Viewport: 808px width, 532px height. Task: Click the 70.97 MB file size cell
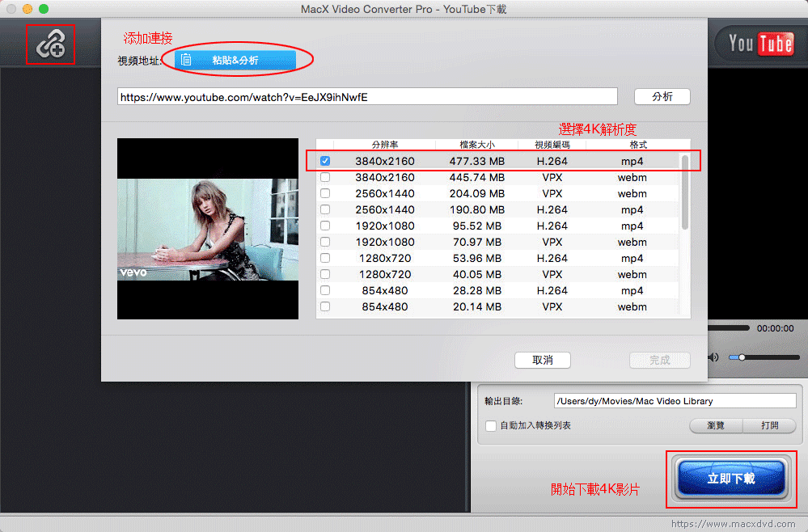click(476, 242)
